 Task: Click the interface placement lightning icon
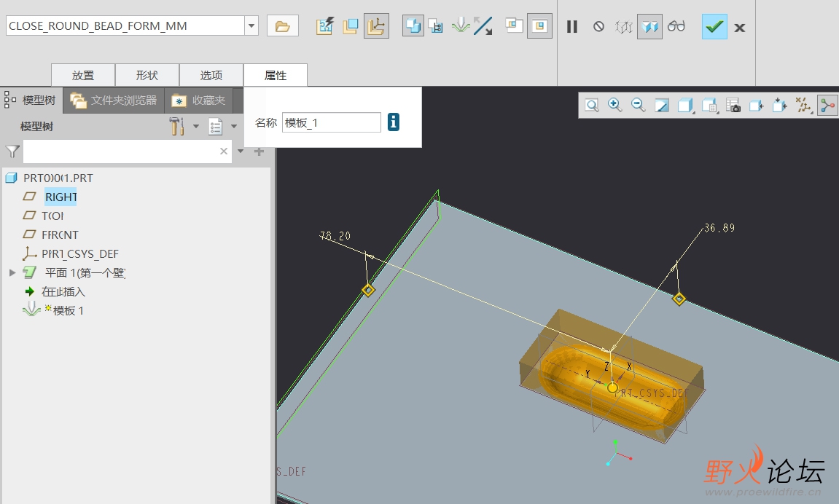(x=325, y=25)
